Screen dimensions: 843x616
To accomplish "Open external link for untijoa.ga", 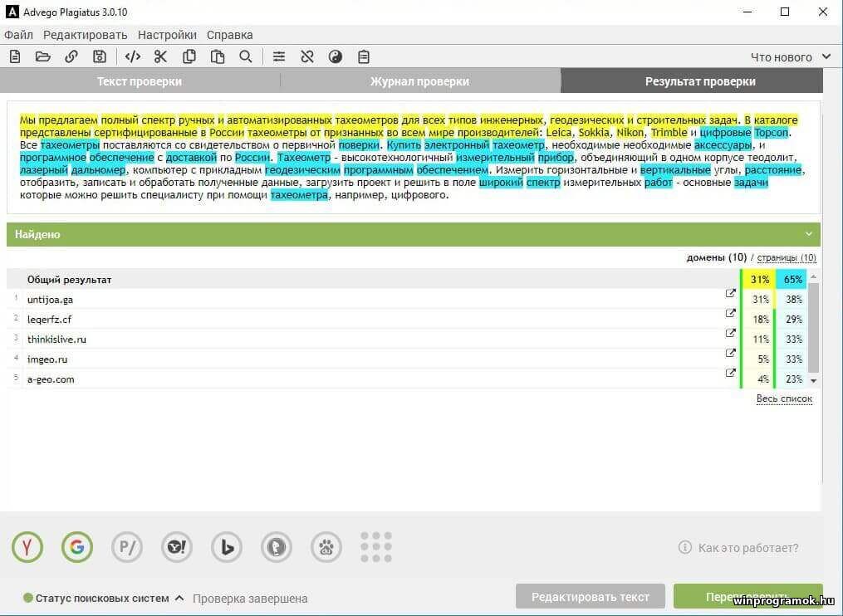I will click(731, 294).
